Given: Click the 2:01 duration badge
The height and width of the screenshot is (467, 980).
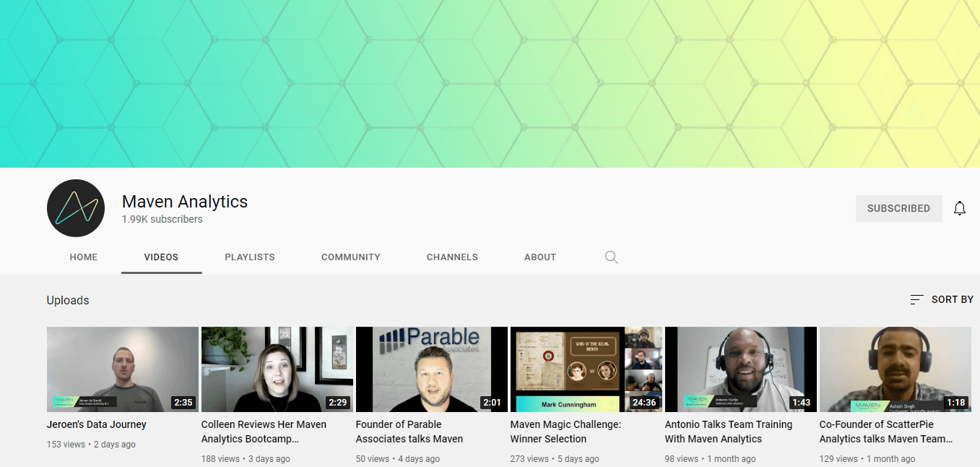Looking at the screenshot, I should coord(493,403).
